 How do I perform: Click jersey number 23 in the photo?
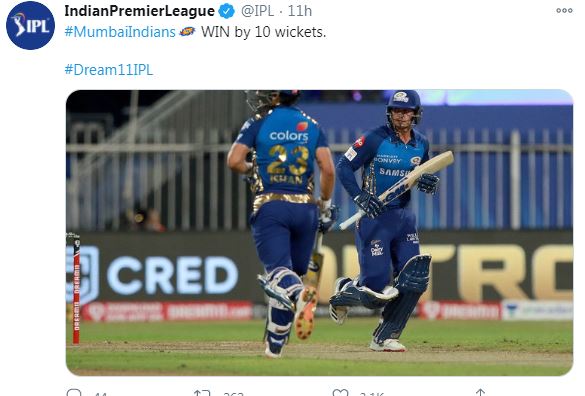(x=289, y=160)
